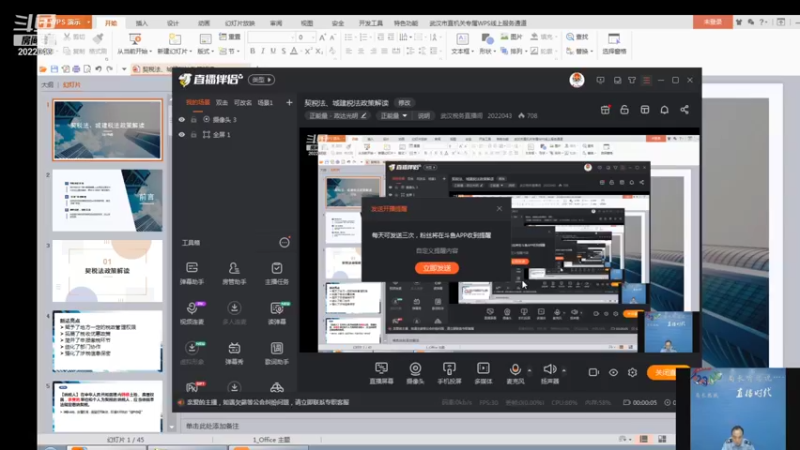Image resolution: width=800 pixels, height=450 pixels.
Task: Open the 弹幕助手 danmaku assistant tool
Action: (x=192, y=273)
